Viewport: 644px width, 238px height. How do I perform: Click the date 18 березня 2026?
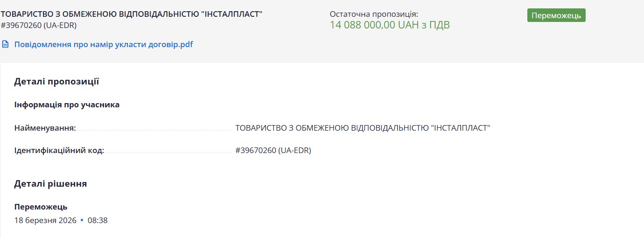(x=45, y=220)
